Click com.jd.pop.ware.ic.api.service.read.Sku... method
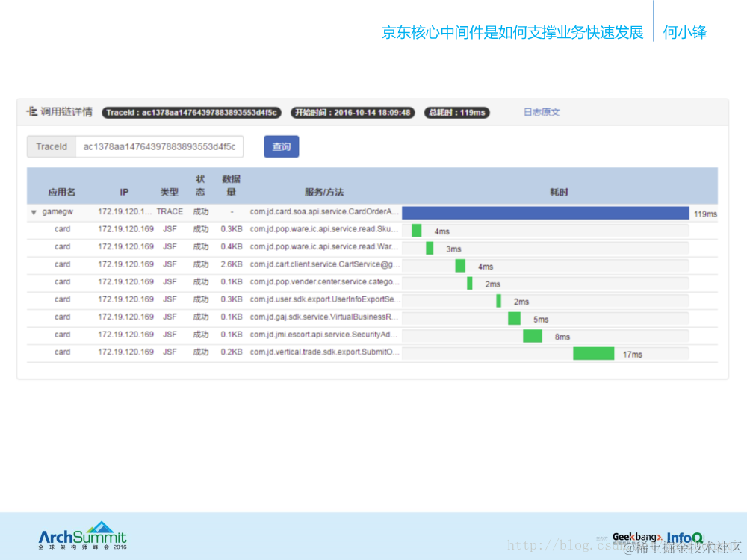 coord(324,229)
